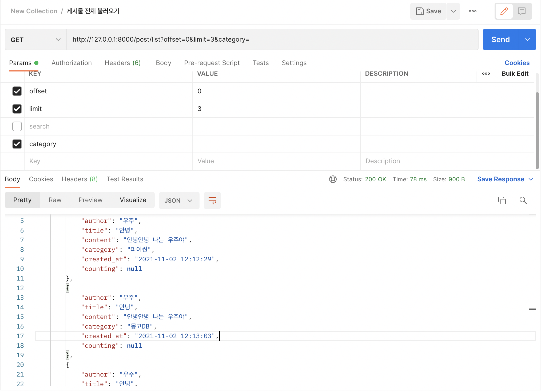Open the Cookies link

pyautogui.click(x=517, y=63)
